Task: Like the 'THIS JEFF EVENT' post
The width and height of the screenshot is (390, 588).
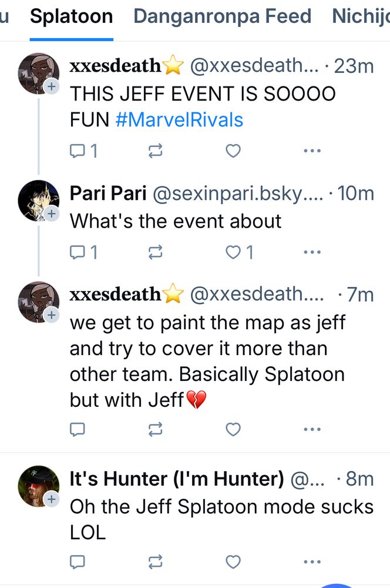Action: coord(233,152)
